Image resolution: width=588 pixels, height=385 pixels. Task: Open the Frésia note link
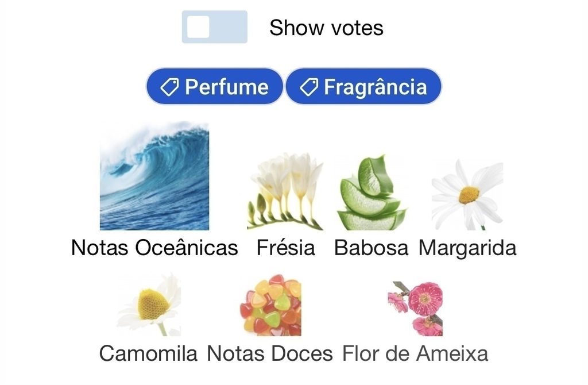286,248
